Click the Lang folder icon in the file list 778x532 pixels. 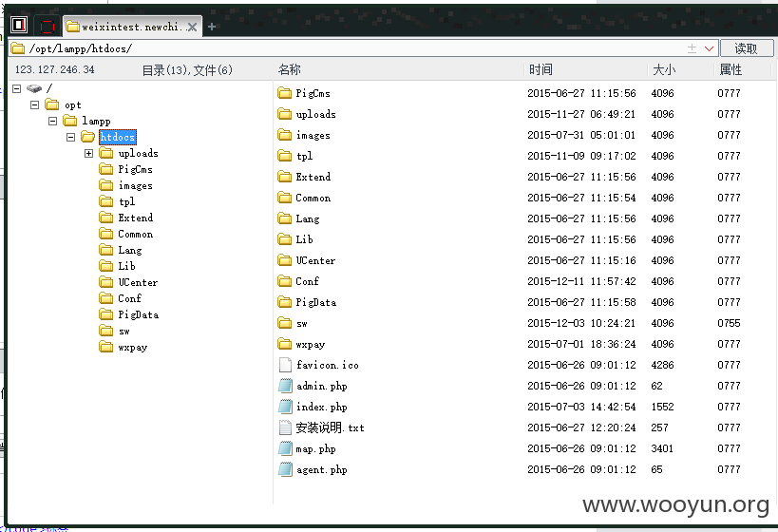[285, 218]
